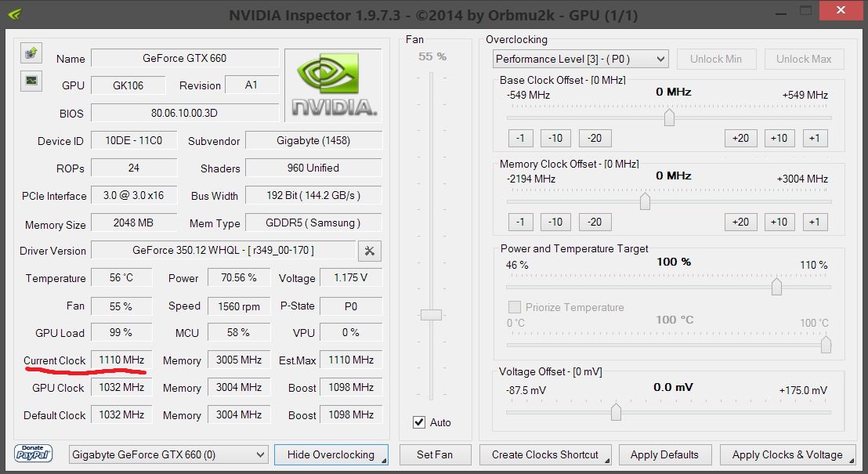Open the Performance Level dropdown

pyautogui.click(x=580, y=59)
